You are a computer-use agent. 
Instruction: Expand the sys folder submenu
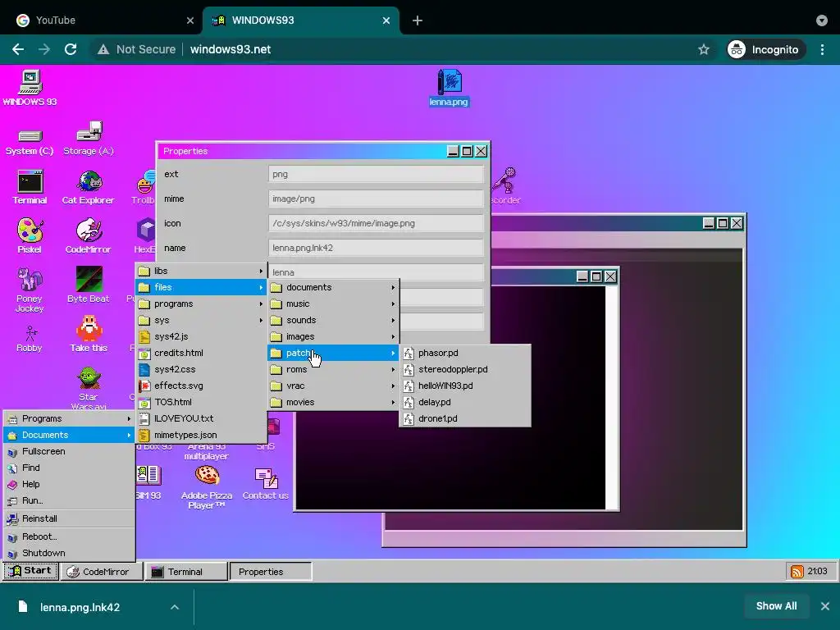202,321
